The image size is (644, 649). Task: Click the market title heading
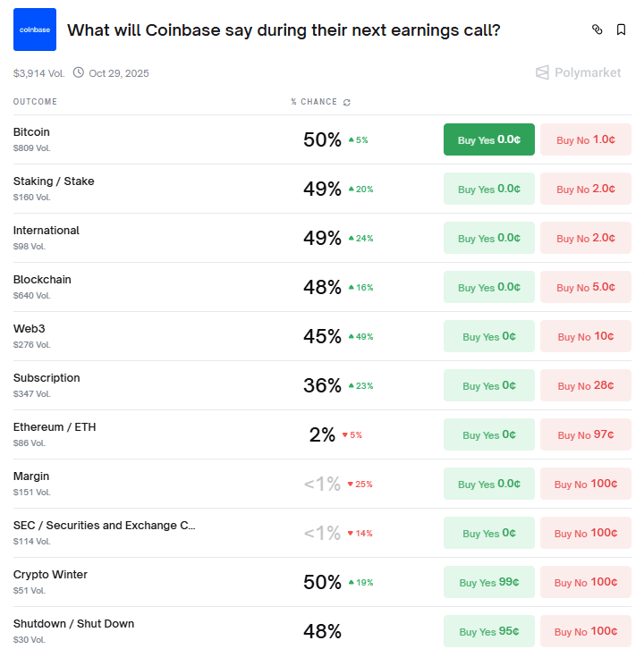point(284,30)
